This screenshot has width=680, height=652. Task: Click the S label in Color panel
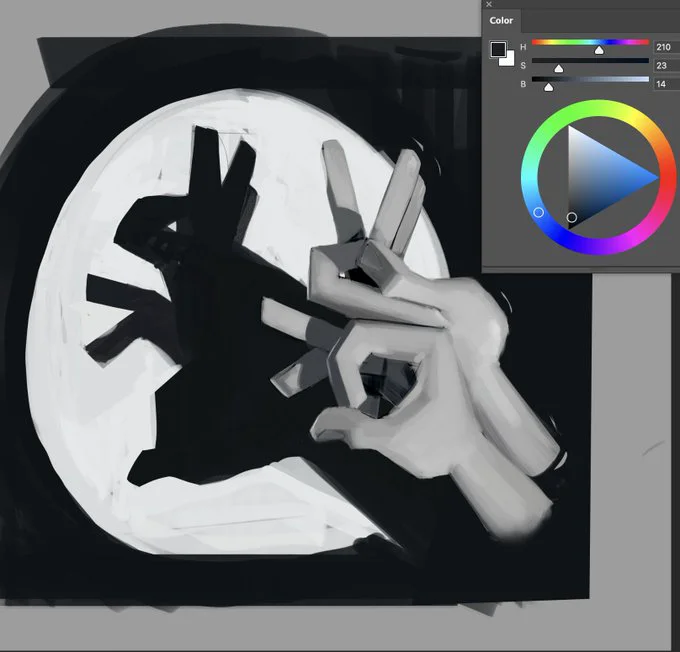pyautogui.click(x=523, y=66)
